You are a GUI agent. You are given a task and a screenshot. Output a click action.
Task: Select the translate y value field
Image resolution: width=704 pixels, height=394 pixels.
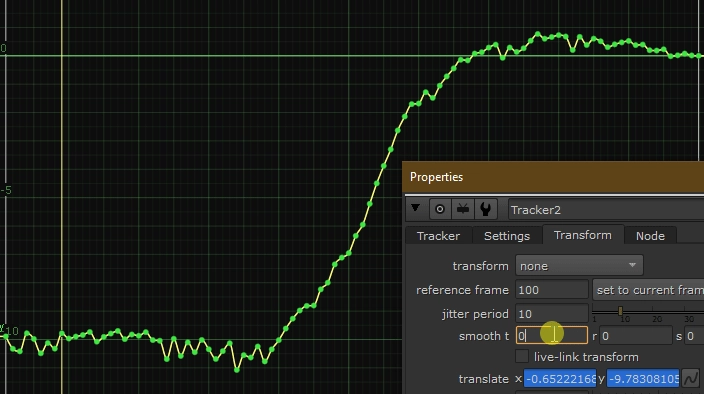coord(643,379)
